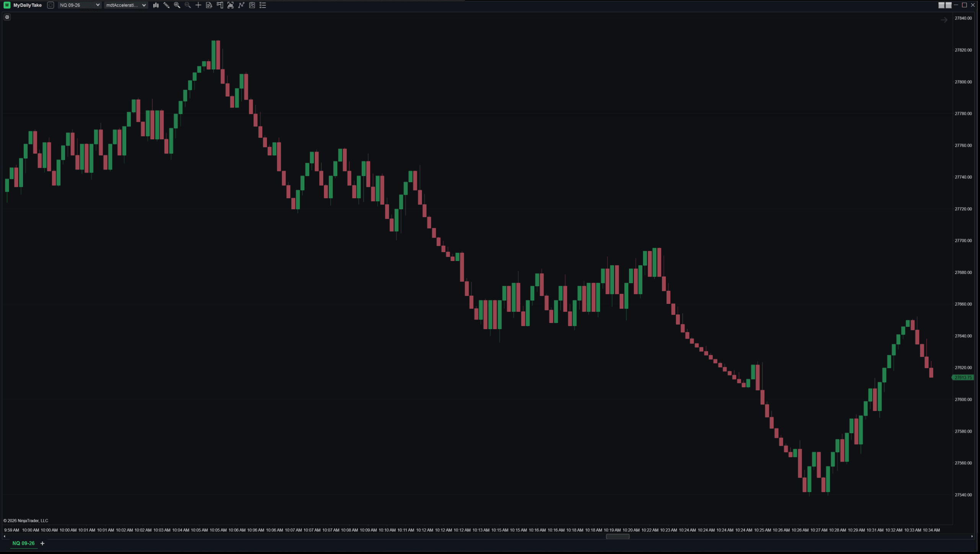Toggle the gear settings button on chart
The height and width of the screenshot is (554, 980).
tap(7, 17)
